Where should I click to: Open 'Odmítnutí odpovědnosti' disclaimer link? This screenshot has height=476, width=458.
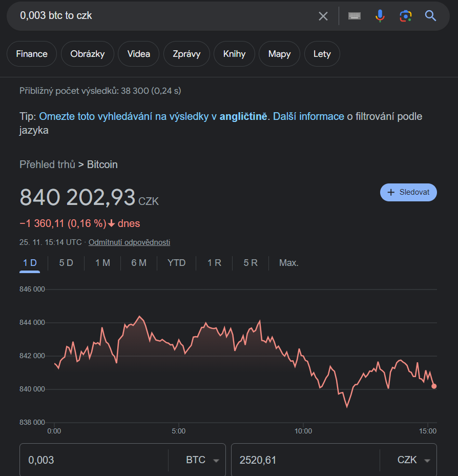pyautogui.click(x=129, y=242)
